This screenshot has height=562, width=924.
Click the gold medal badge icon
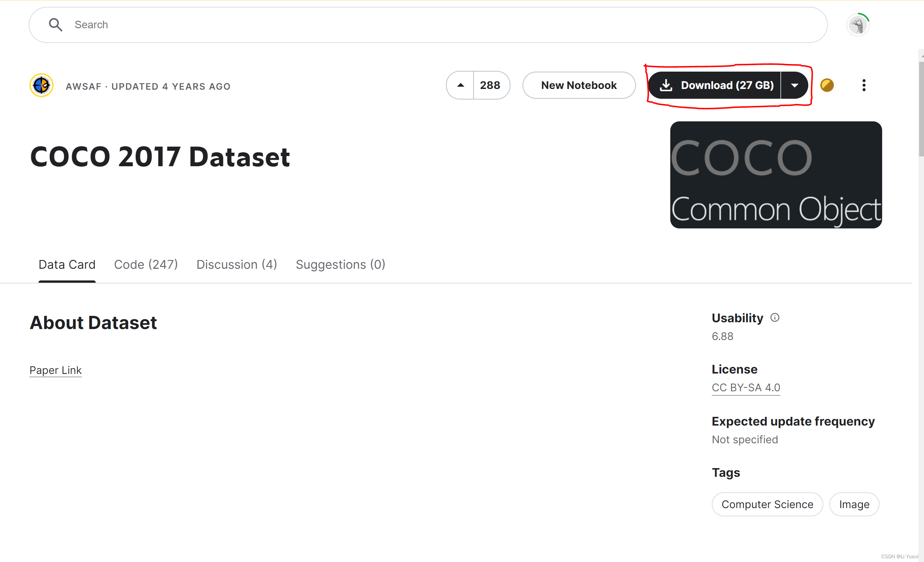click(x=827, y=85)
